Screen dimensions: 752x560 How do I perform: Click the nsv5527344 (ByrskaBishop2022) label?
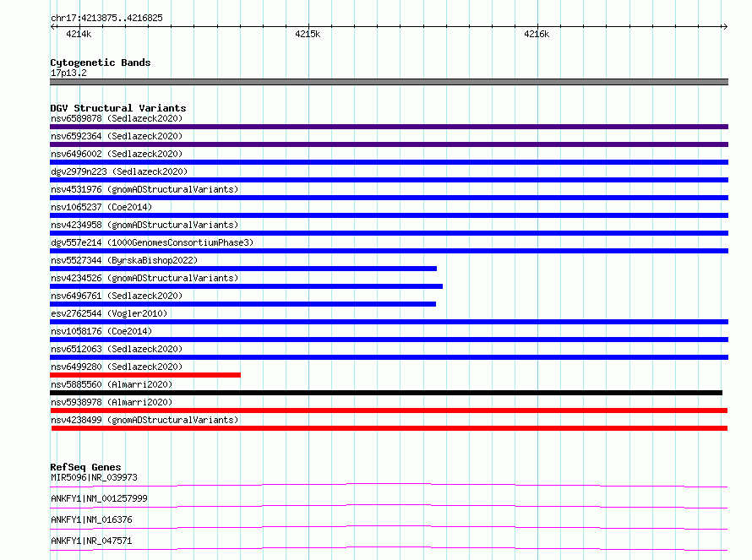point(124,260)
